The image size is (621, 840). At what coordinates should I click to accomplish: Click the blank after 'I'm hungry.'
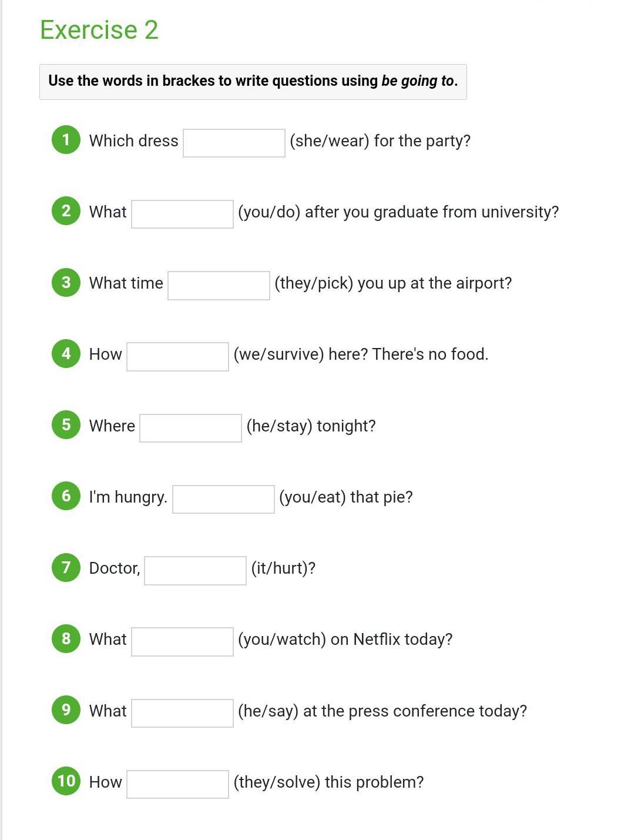tap(223, 499)
